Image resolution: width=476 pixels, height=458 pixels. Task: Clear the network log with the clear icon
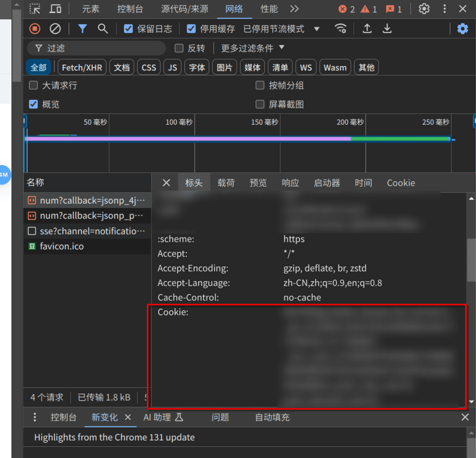click(55, 29)
